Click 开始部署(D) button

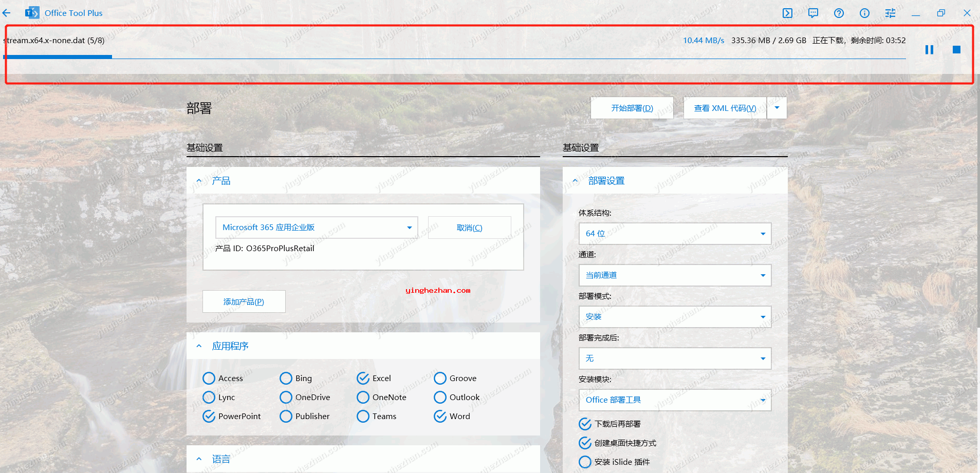pyautogui.click(x=632, y=108)
